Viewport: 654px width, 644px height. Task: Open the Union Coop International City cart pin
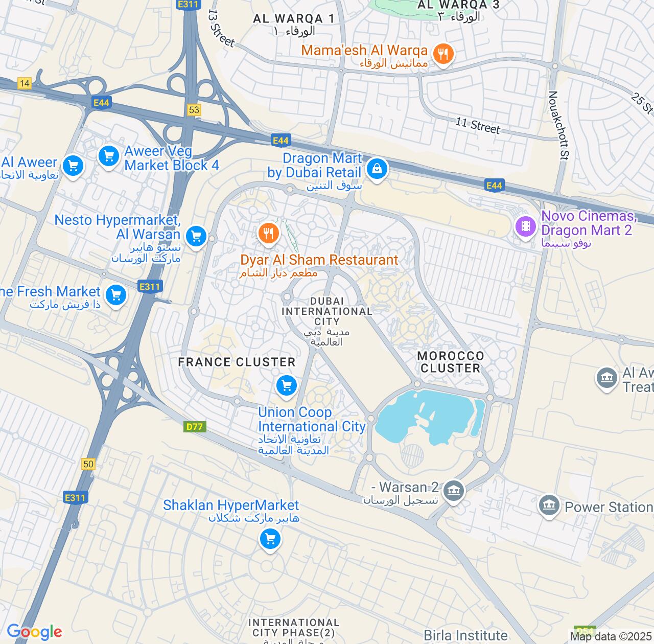point(287,386)
